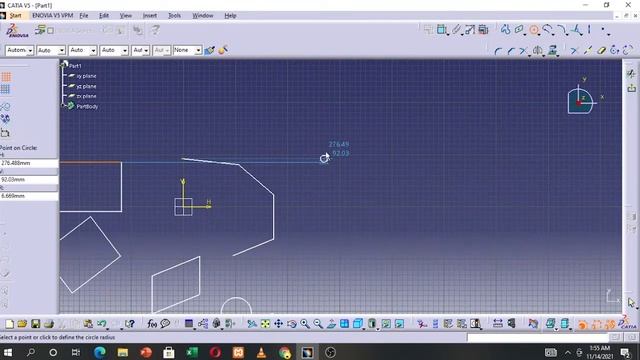Select the Corner fillet tool
This screenshot has height=360, width=640.
(x=498, y=51)
